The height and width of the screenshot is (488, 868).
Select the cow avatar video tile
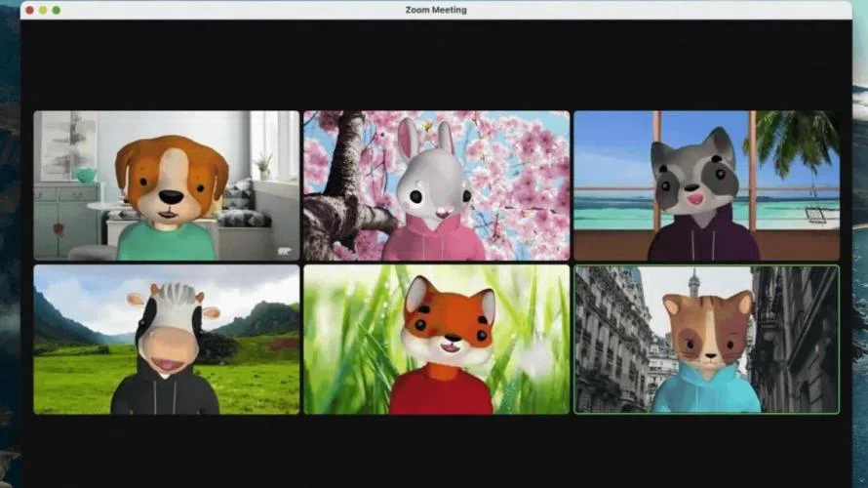pyautogui.click(x=167, y=340)
